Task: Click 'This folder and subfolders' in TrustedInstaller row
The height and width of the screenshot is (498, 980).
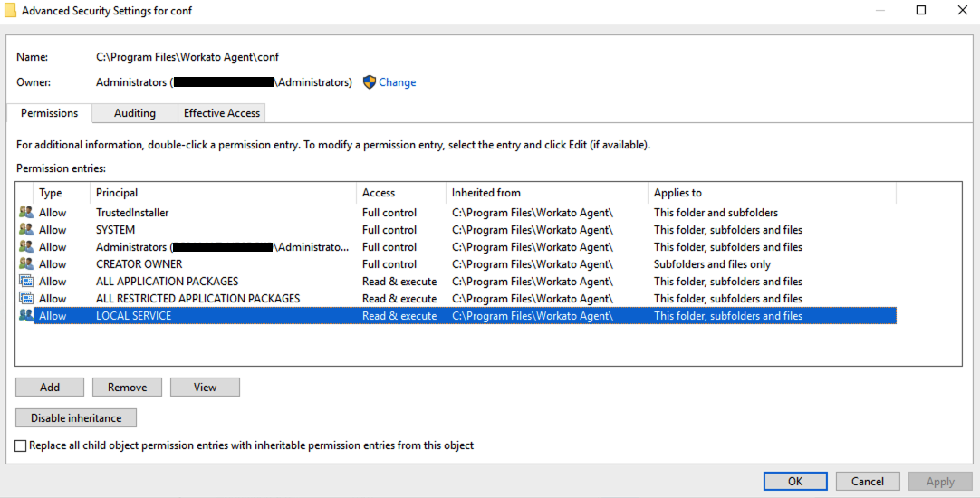Action: (x=716, y=213)
